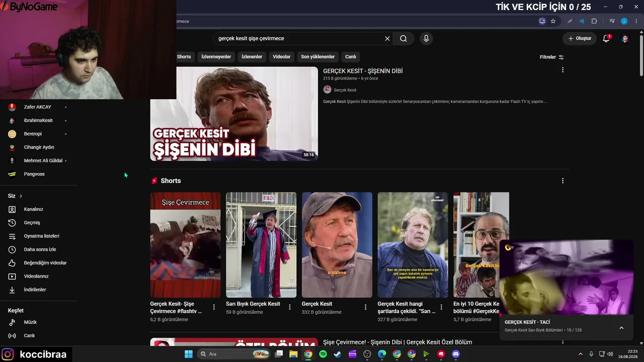Screen dimensions: 644x362
Task: Click the page vertical scrollbar thumb
Action: (641, 55)
